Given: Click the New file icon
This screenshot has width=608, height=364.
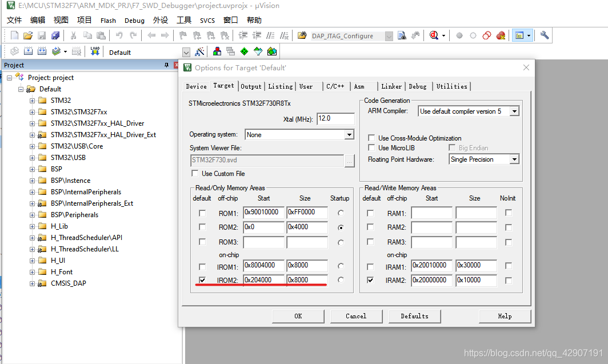Looking at the screenshot, I should click(14, 35).
